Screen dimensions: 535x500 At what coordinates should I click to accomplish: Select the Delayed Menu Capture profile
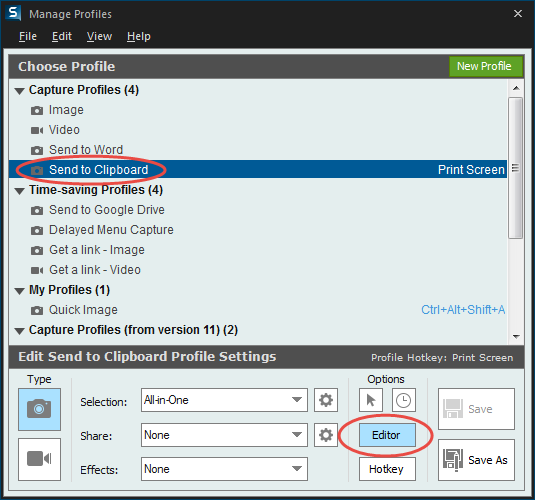[x=258, y=230]
